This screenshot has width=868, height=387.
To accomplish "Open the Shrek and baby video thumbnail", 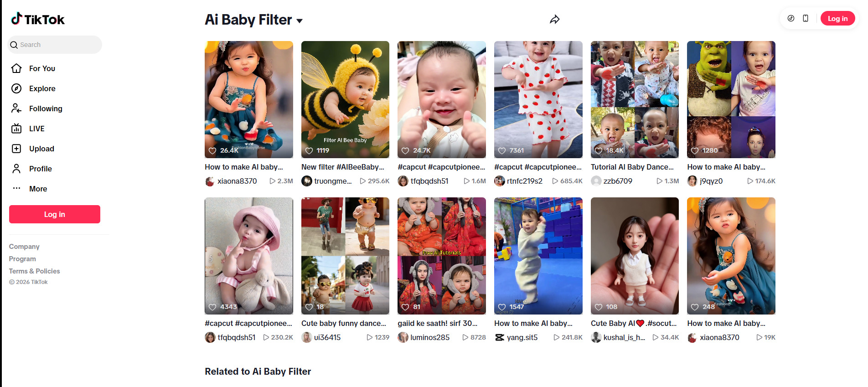I will pos(731,99).
